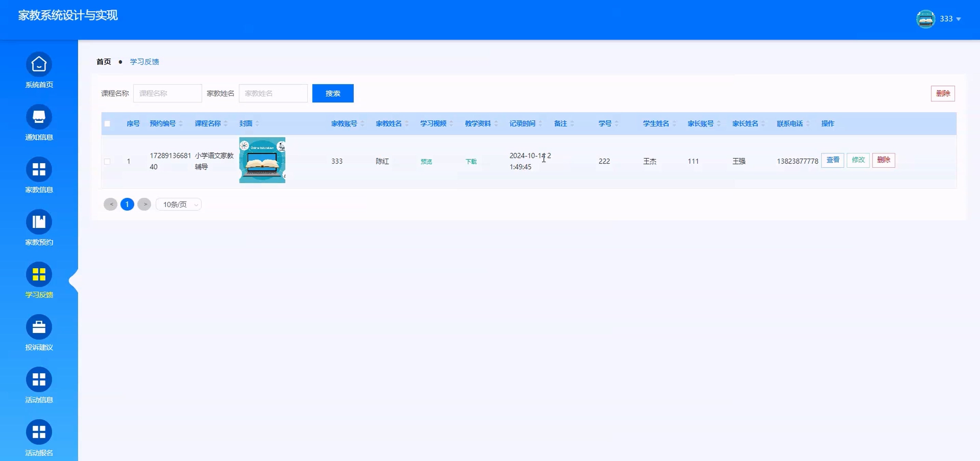The width and height of the screenshot is (980, 461).
Task: Go to 首页 breadcrumb
Action: (104, 61)
